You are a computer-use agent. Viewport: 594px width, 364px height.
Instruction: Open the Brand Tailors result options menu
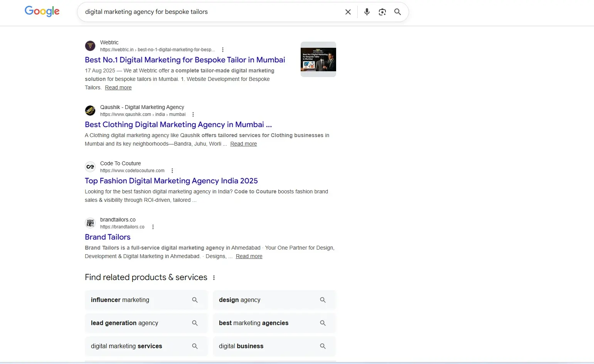[x=153, y=227]
